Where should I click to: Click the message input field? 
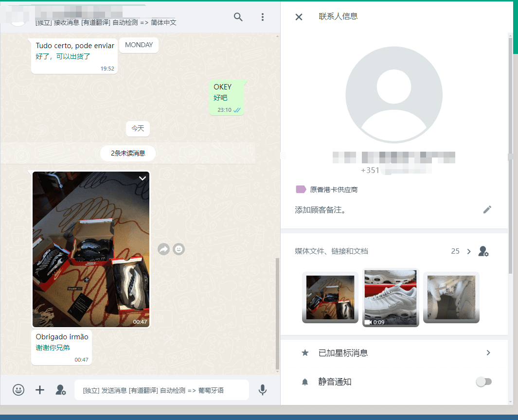[x=161, y=390]
